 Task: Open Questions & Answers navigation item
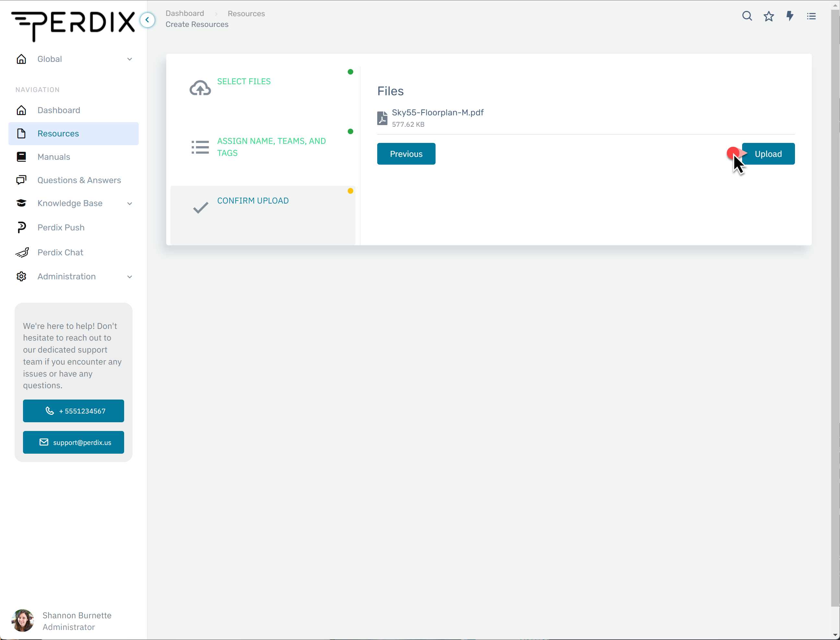pyautogui.click(x=74, y=180)
